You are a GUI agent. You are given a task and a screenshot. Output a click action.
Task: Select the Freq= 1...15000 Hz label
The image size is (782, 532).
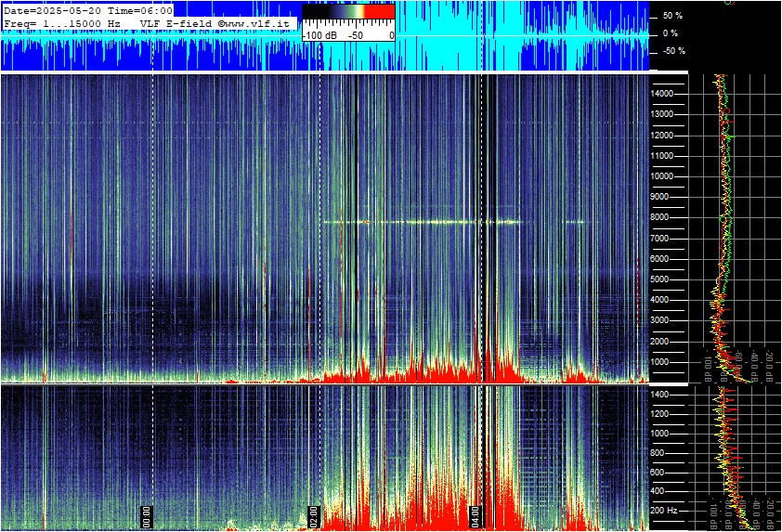(x=62, y=23)
